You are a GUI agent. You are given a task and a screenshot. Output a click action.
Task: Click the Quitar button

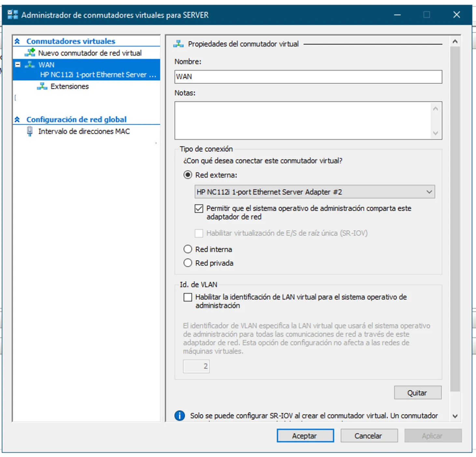coord(417,393)
